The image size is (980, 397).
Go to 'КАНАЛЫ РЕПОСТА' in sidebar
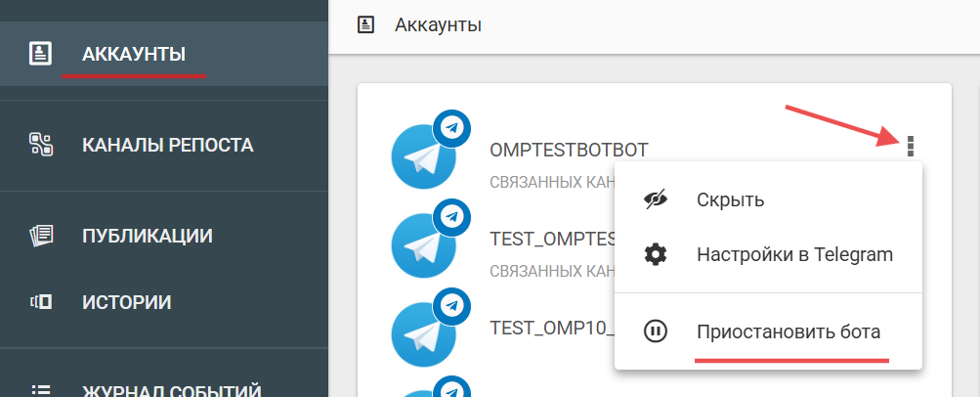coord(167,145)
